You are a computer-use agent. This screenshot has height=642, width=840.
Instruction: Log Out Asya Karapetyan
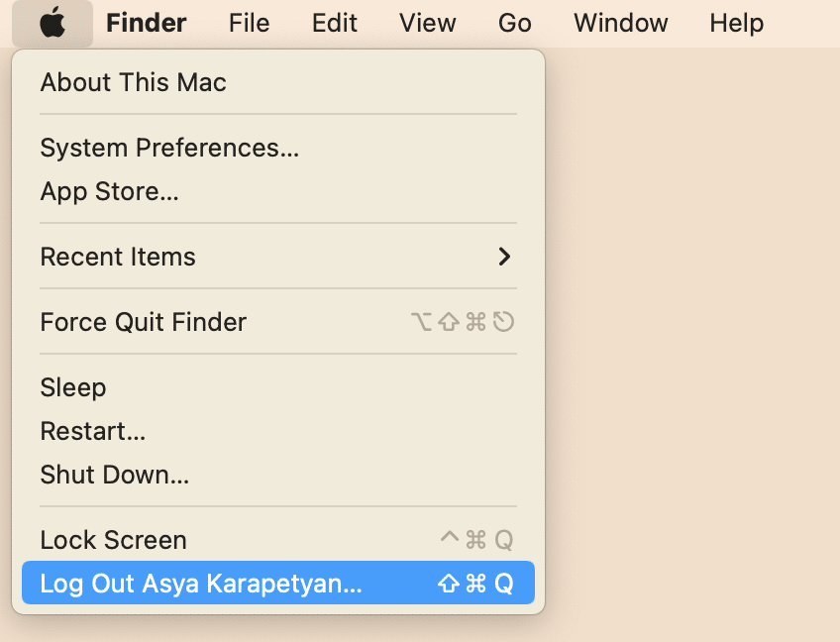click(201, 584)
